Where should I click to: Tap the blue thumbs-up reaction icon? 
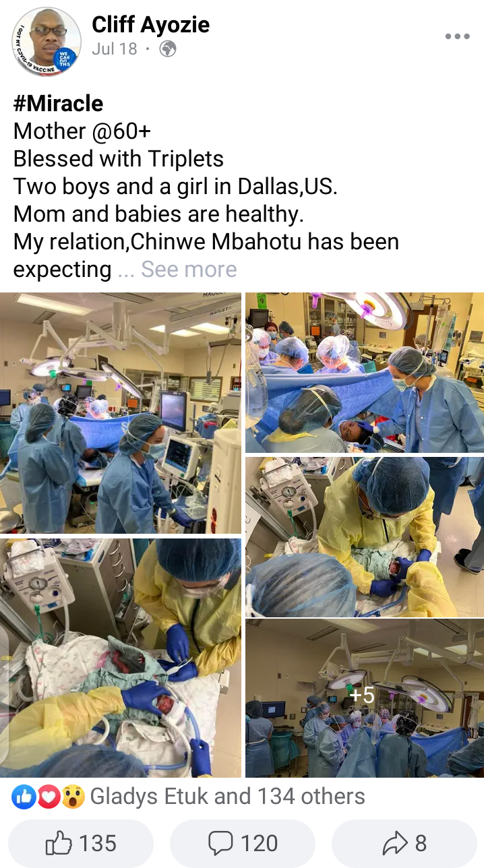point(23,797)
